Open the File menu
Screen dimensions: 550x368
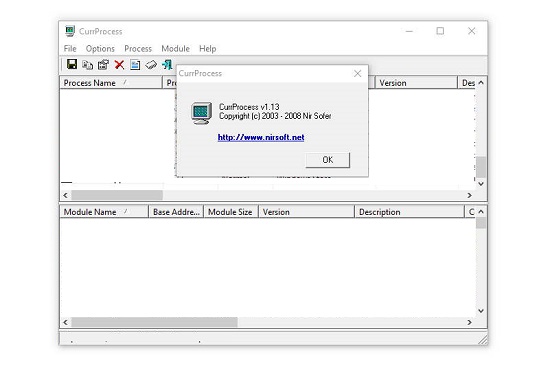point(70,48)
